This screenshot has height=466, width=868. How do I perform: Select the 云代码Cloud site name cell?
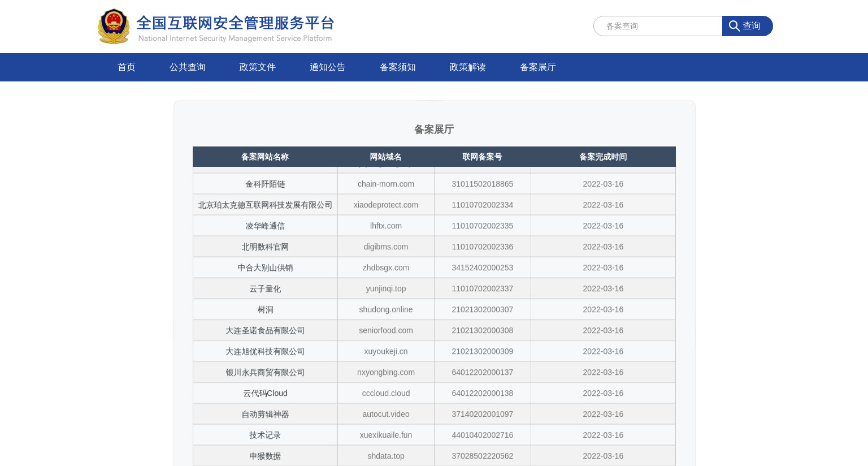(265, 393)
